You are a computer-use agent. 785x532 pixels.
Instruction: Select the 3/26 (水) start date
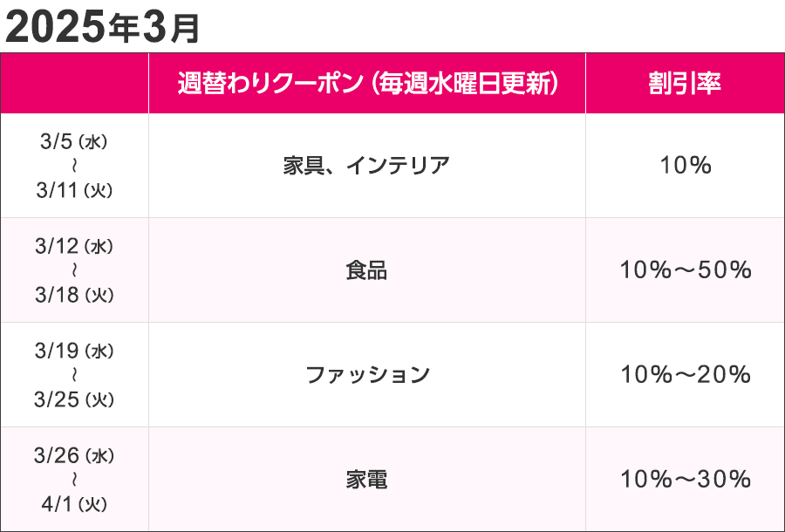click(x=75, y=456)
